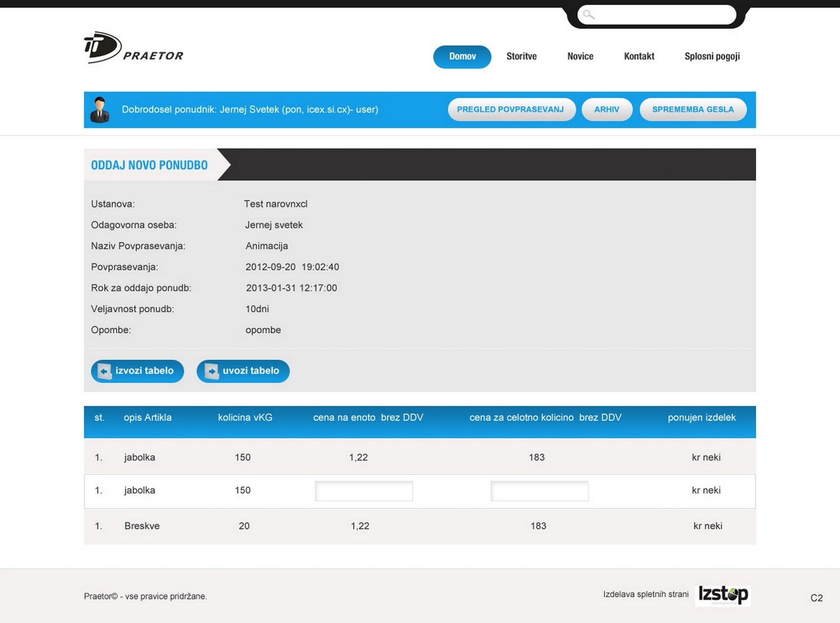
Task: Click jabolka in the row priced 1,22
Action: (139, 457)
